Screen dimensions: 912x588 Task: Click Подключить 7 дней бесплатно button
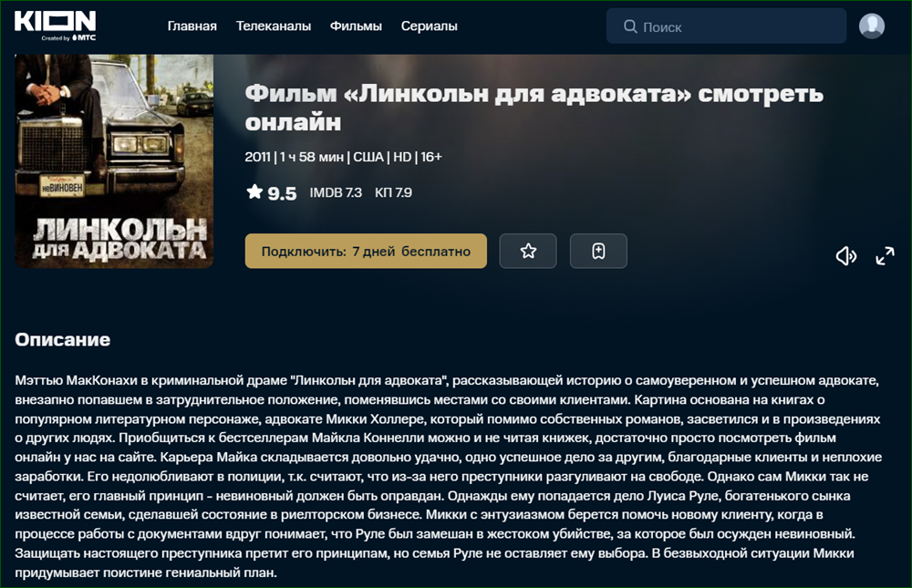(x=366, y=252)
